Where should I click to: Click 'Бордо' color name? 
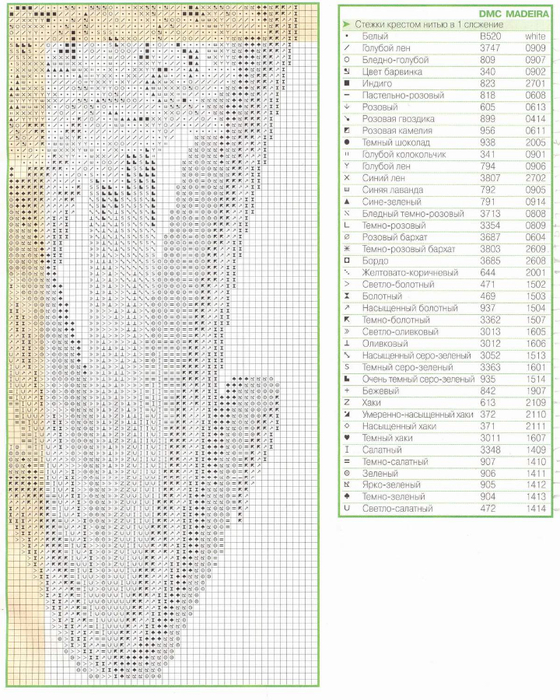[x=375, y=261]
